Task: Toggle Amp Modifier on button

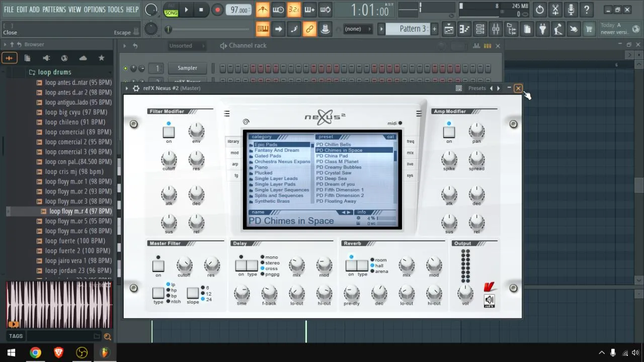Action: click(x=449, y=132)
